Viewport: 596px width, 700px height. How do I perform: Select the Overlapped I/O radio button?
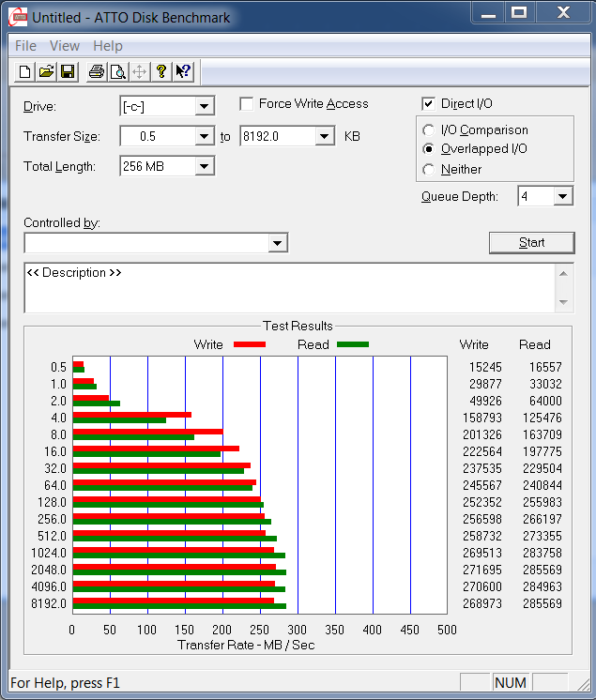(x=428, y=148)
